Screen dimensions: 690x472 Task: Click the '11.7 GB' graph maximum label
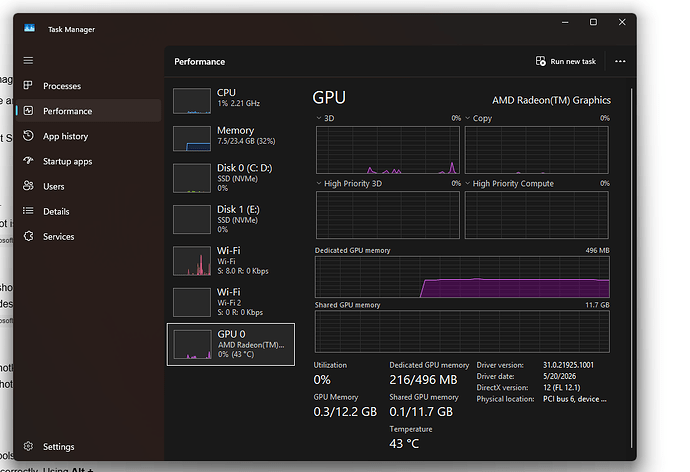tap(597, 305)
